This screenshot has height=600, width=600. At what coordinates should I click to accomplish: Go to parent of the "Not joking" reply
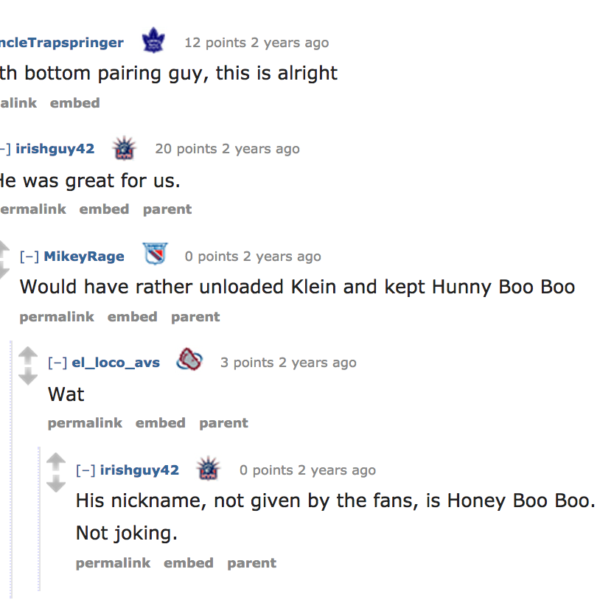click(x=251, y=563)
